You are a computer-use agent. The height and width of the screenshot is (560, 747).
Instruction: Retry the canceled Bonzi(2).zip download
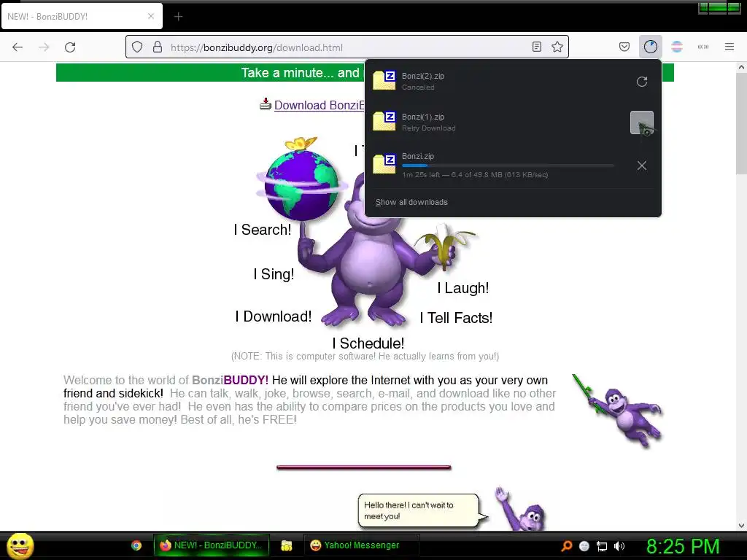[x=642, y=82]
